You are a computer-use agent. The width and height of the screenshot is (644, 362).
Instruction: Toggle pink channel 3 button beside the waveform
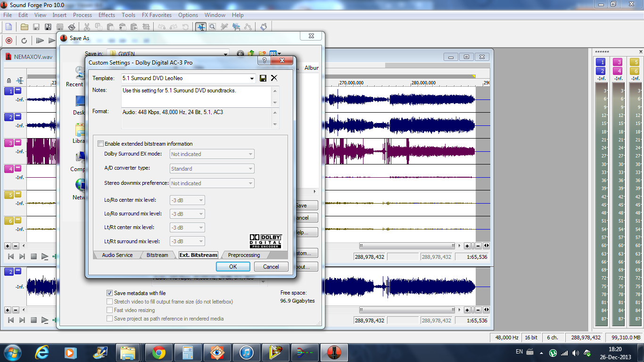click(x=9, y=143)
